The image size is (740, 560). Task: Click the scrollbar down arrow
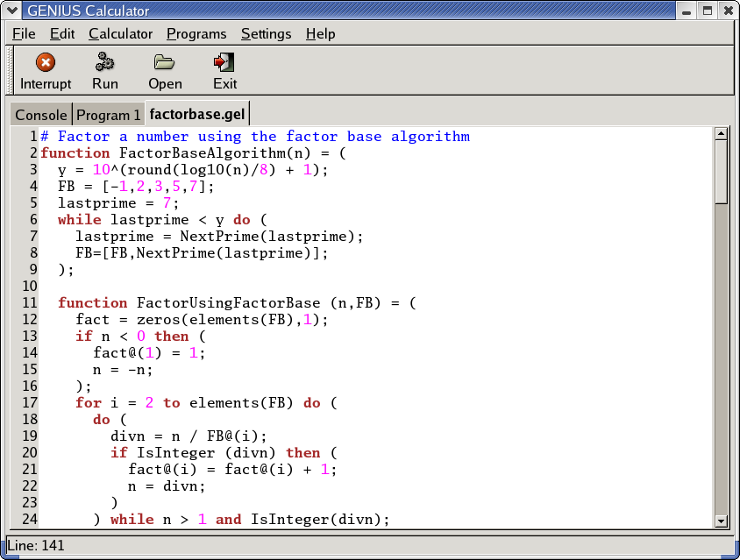721,521
